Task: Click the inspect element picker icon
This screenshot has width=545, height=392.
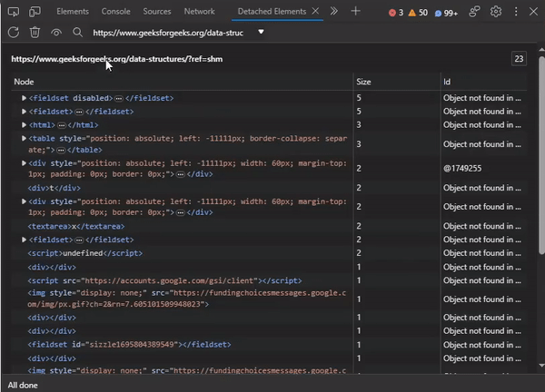Action: click(x=14, y=12)
